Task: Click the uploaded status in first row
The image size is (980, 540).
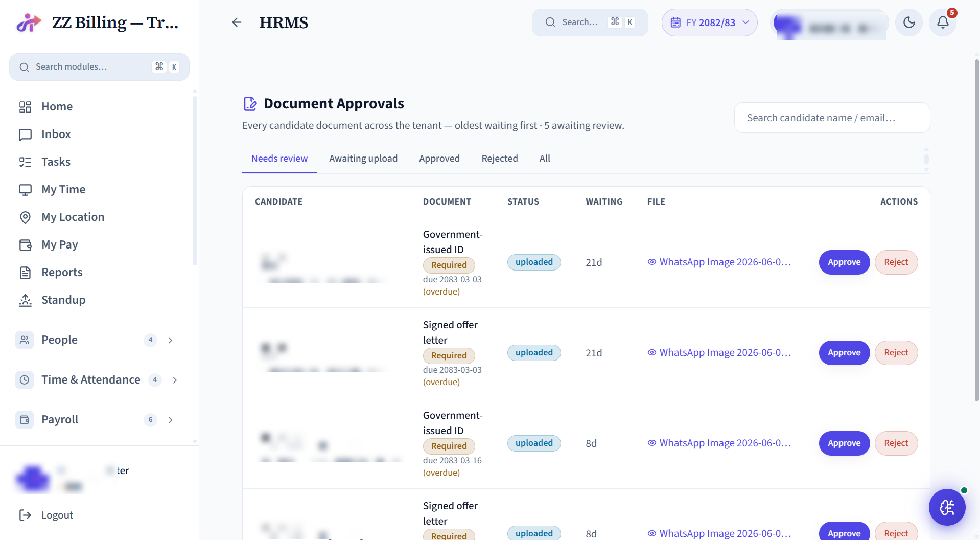Action: (534, 262)
